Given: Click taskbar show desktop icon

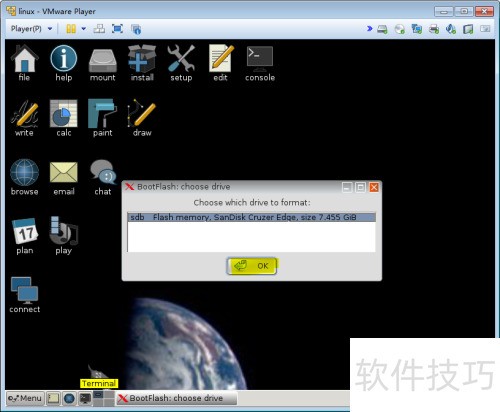Looking at the screenshot, I should point(53,398).
